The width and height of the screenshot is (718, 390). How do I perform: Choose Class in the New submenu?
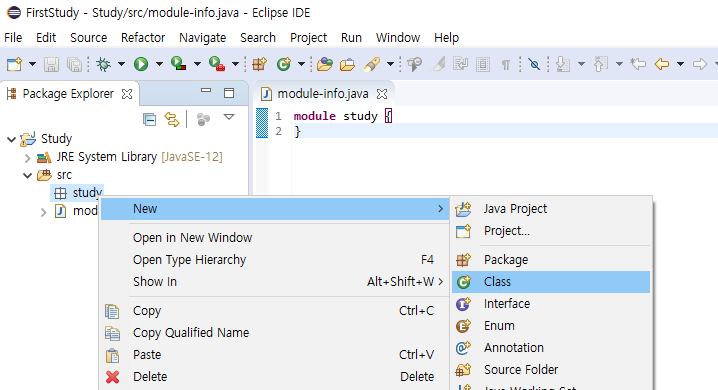(551, 282)
